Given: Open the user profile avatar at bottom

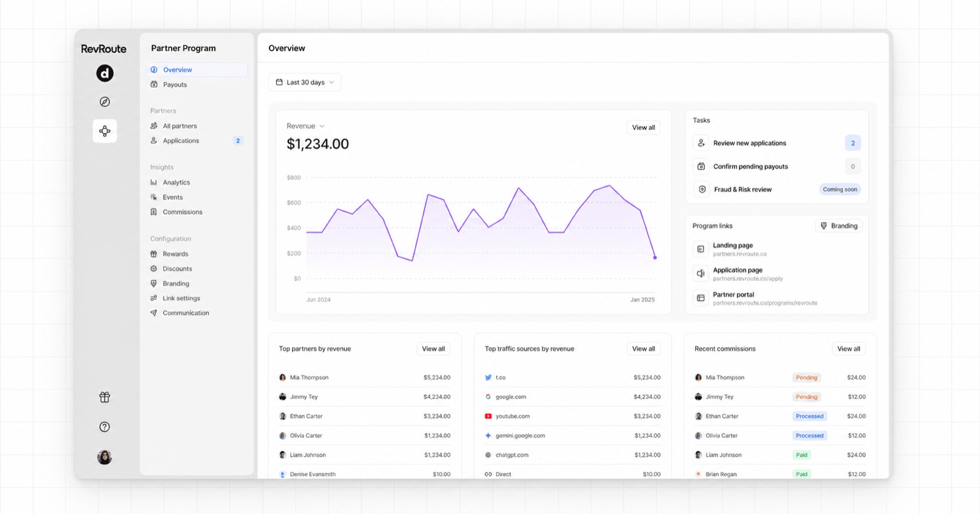Looking at the screenshot, I should (x=105, y=457).
